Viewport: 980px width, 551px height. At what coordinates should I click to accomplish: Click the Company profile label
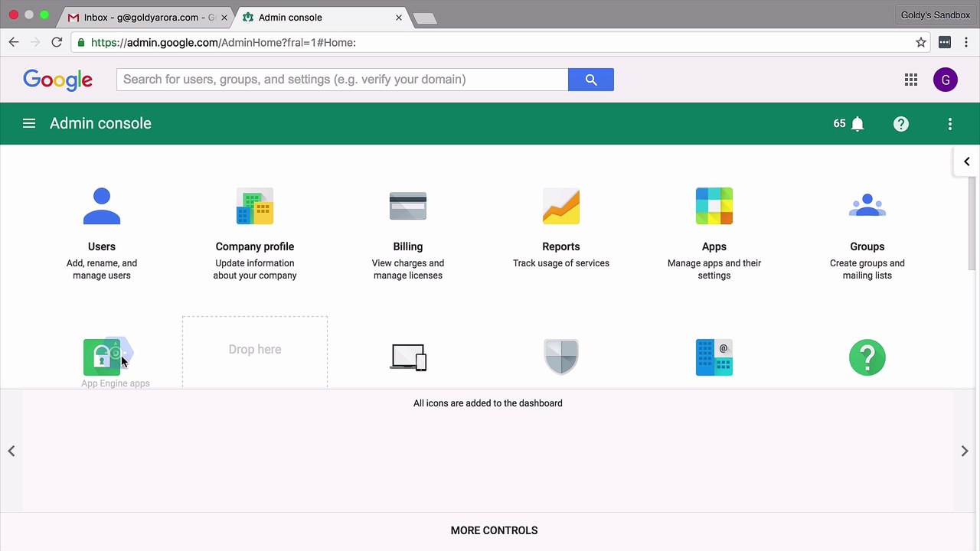[x=255, y=246]
